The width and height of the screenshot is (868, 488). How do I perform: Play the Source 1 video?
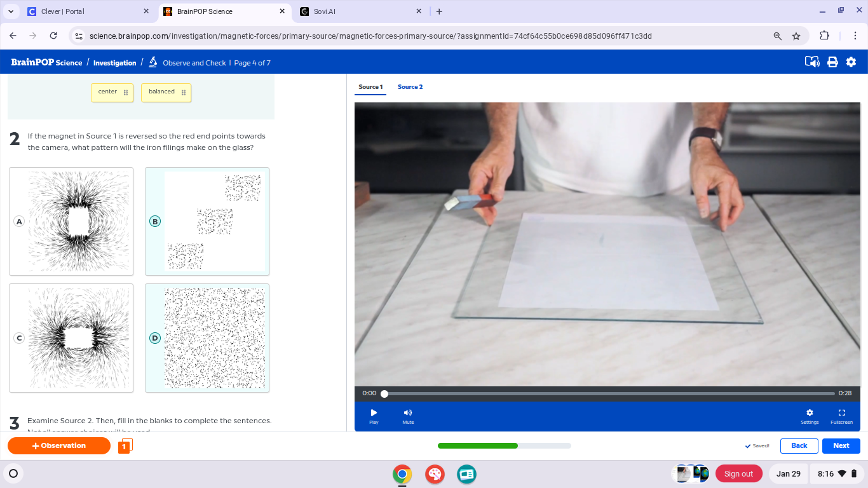point(374,416)
